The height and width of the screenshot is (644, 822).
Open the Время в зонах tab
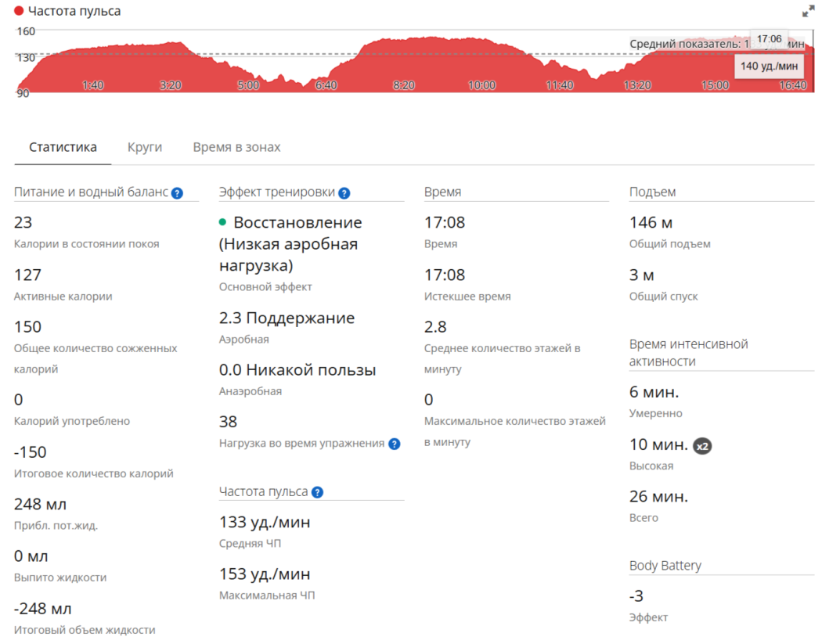tap(236, 147)
